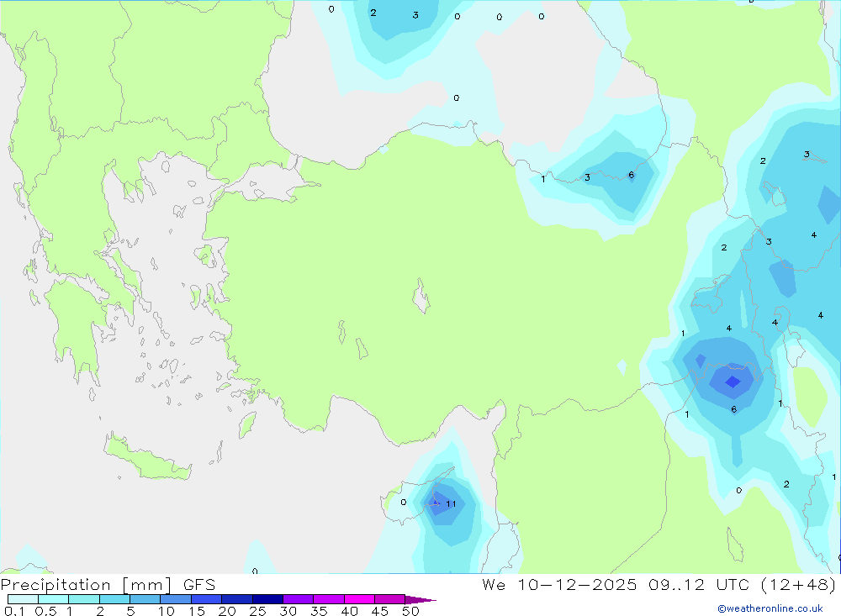Click the forecast date "We 10-12-2025" text

click(559, 584)
